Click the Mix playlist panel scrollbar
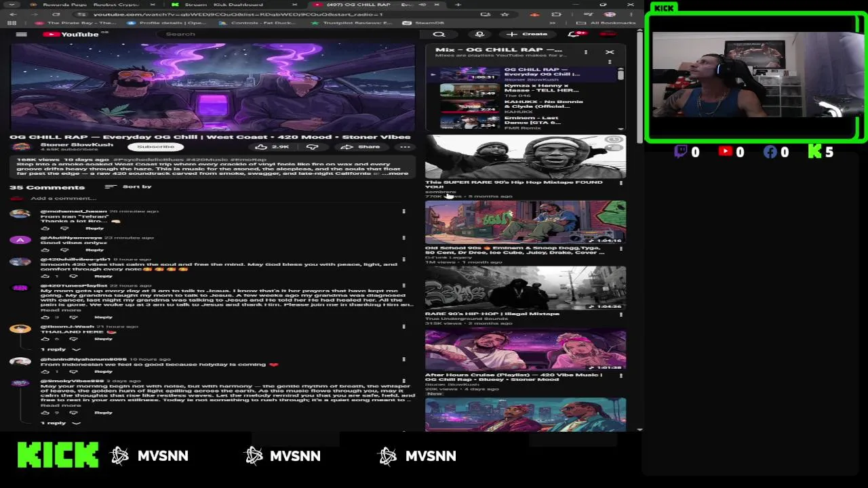Image resolution: width=868 pixels, height=488 pixels. click(620, 75)
